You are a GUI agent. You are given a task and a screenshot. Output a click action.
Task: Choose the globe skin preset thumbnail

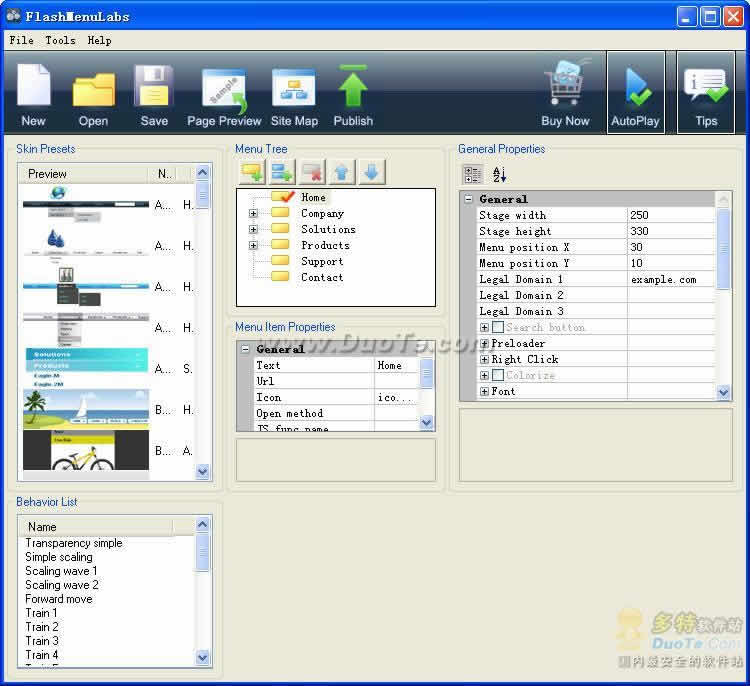coord(86,204)
